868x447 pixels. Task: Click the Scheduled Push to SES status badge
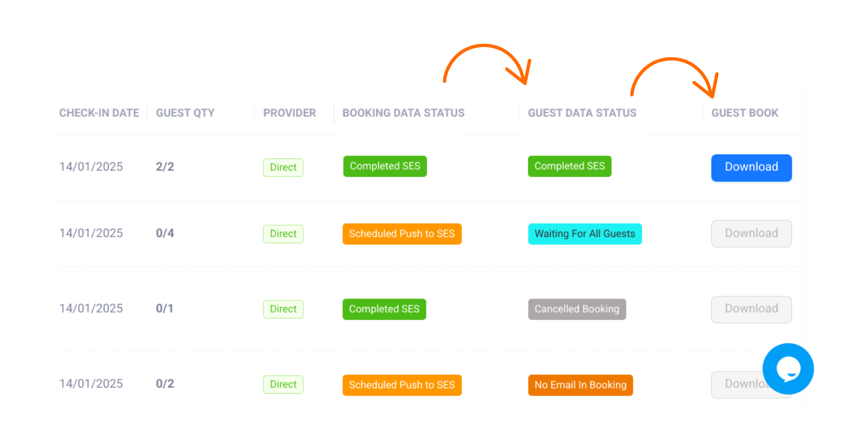click(402, 234)
